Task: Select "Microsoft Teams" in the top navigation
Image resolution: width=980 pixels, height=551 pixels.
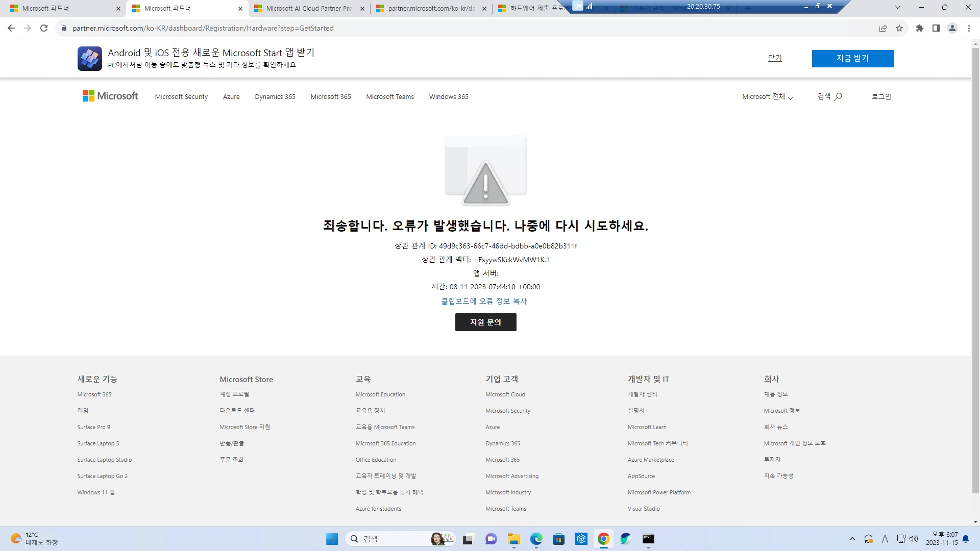Action: click(390, 96)
